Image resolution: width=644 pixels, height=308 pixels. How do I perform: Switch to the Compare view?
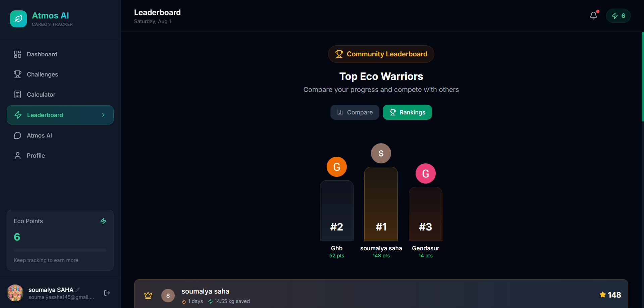pyautogui.click(x=355, y=112)
